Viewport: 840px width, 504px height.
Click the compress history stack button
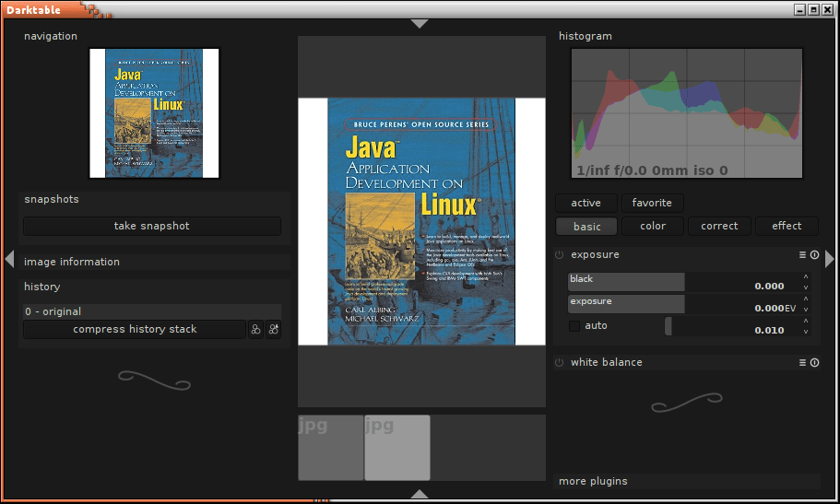(135, 329)
